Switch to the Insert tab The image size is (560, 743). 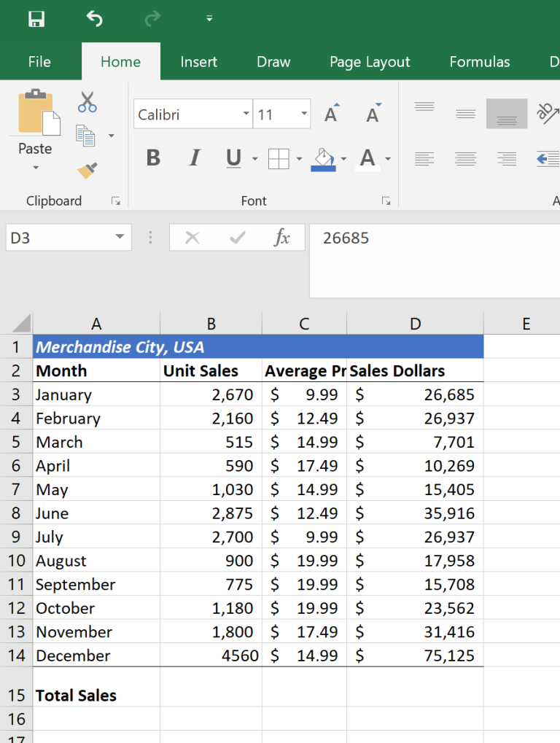198,62
